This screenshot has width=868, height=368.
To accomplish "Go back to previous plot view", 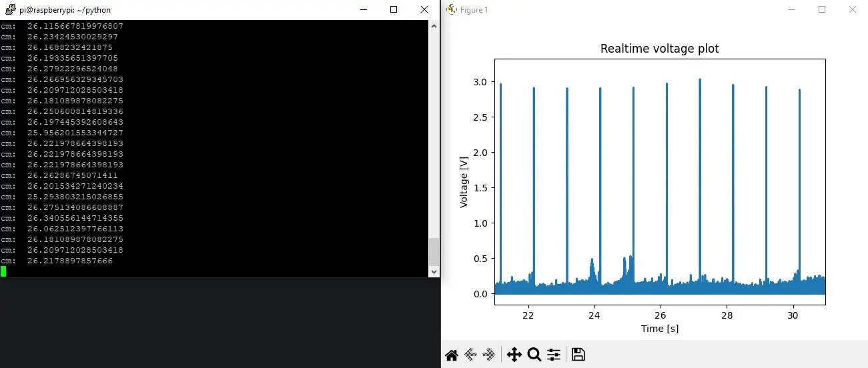I will click(x=470, y=355).
